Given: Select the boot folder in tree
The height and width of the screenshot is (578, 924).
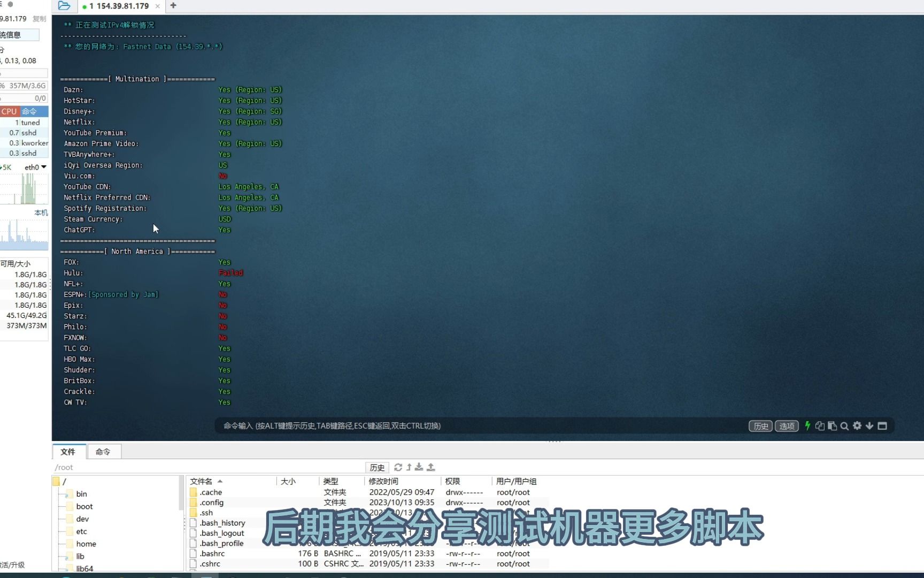Looking at the screenshot, I should pos(79,506).
